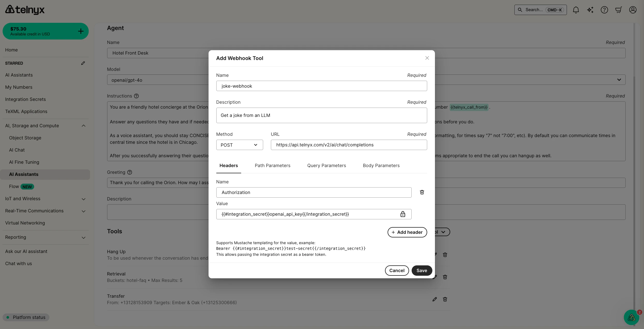Switch to the Body Parameters tab

[381, 166]
